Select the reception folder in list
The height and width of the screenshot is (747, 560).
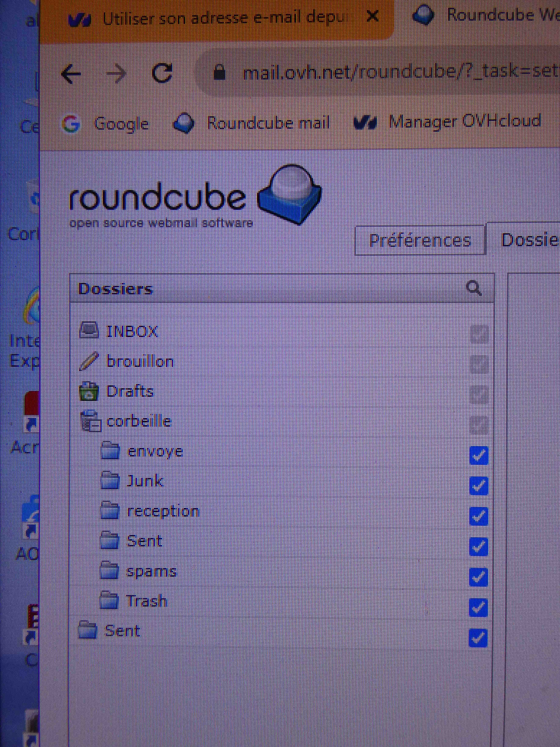tap(163, 511)
